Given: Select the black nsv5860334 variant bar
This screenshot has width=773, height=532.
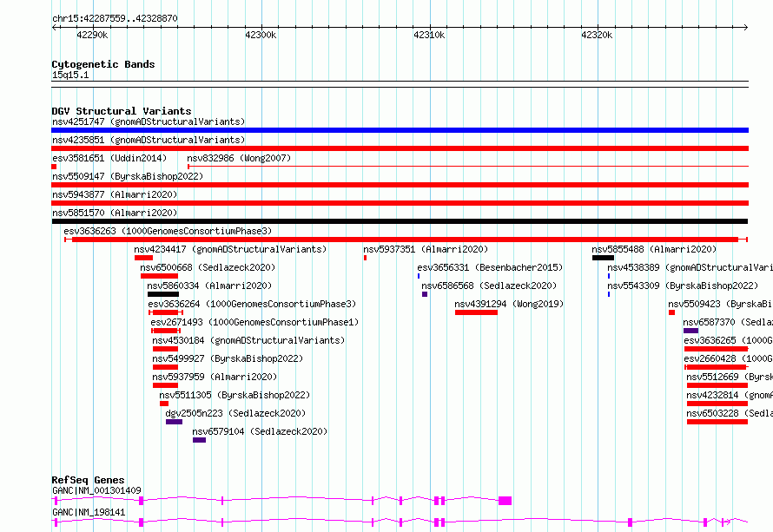Looking at the screenshot, I should coord(163,294).
